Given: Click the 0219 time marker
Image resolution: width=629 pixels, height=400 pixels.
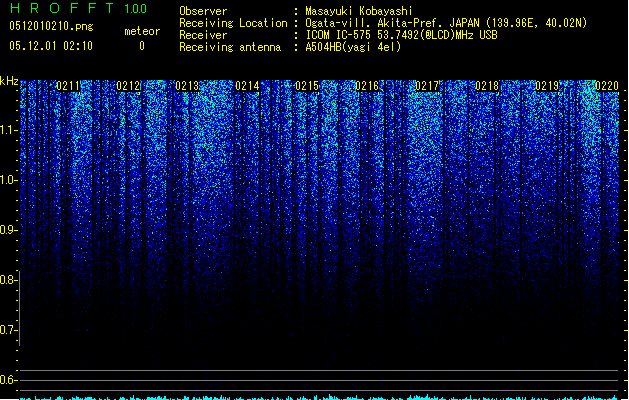Looking at the screenshot, I should click(x=547, y=86).
